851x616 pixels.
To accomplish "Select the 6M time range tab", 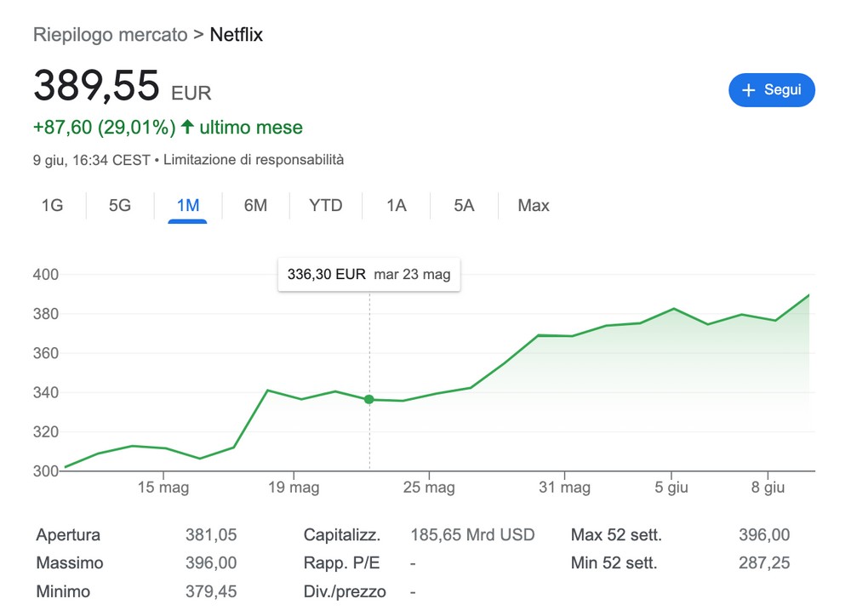I will pos(255,205).
